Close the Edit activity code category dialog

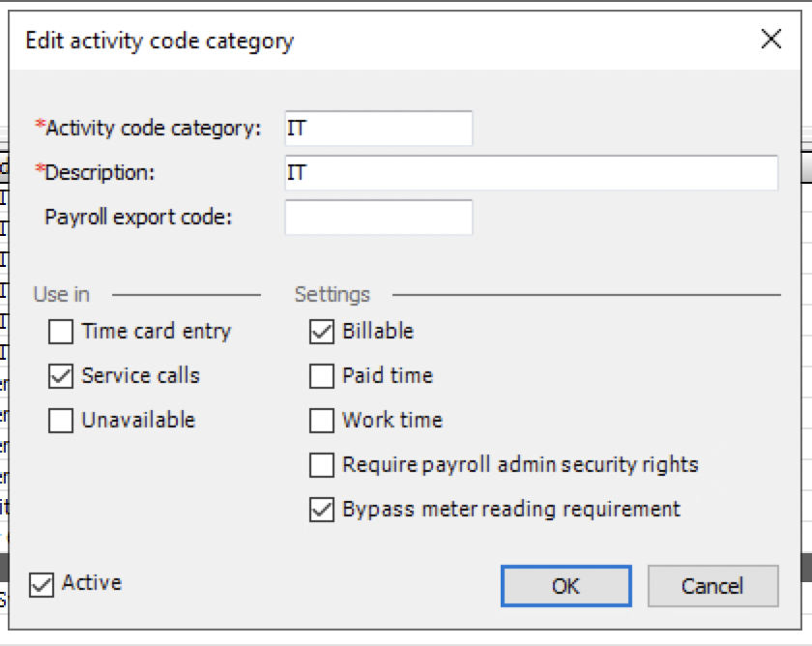point(771,39)
